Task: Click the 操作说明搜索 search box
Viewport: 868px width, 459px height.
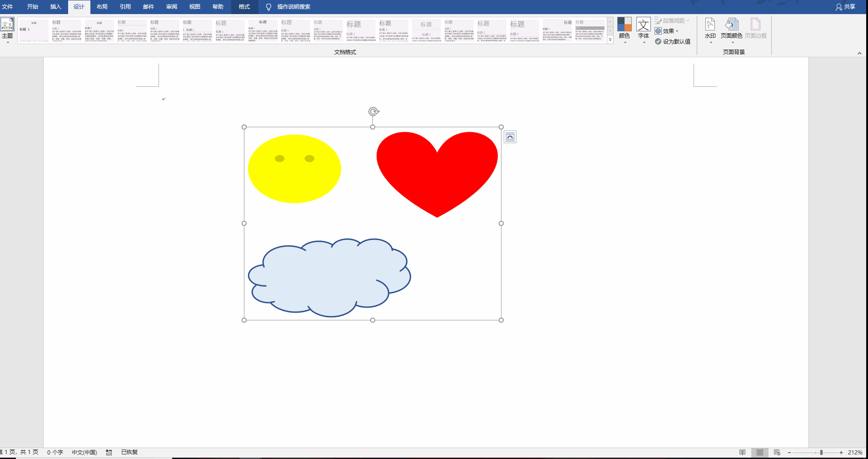Action: click(294, 7)
